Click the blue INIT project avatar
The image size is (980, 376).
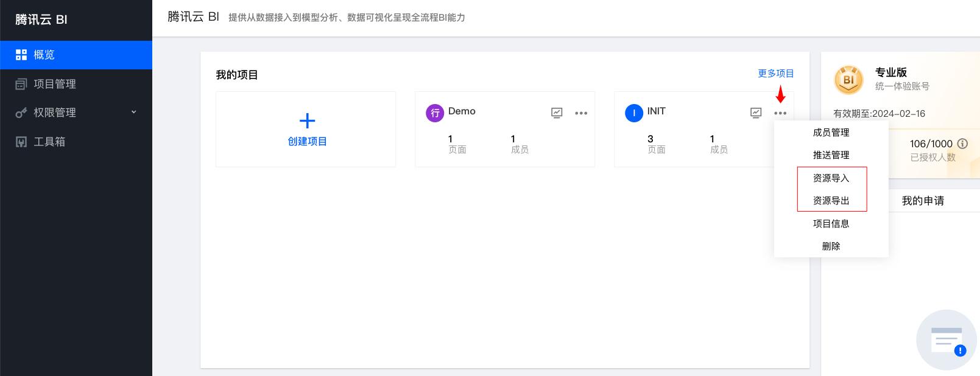(634, 113)
